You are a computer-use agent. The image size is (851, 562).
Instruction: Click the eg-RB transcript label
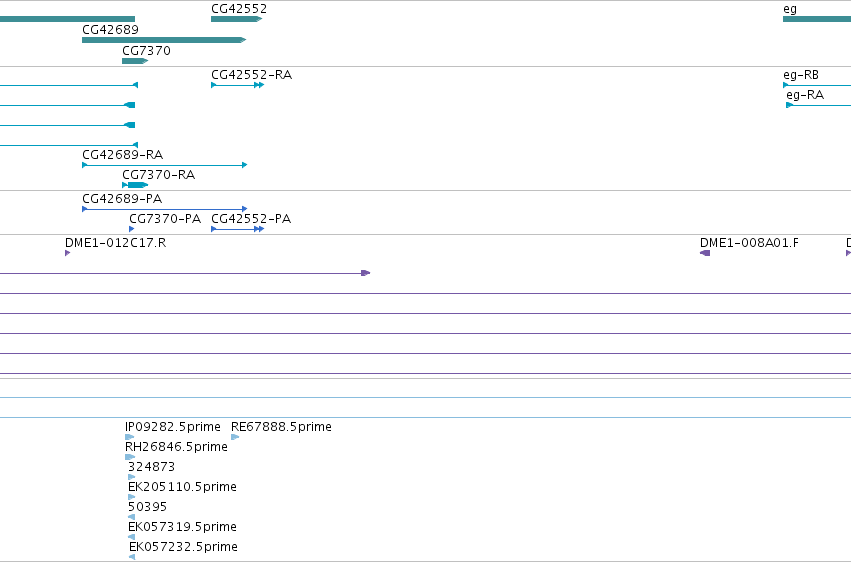pyautogui.click(x=801, y=75)
